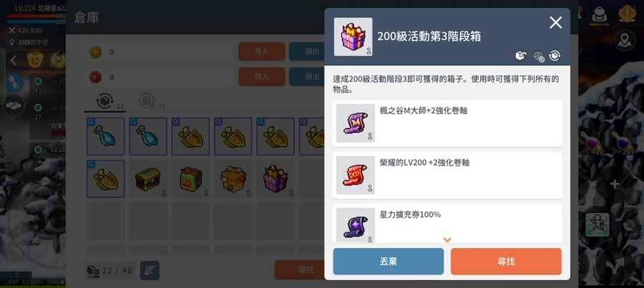Click the 丟棄 discard button
This screenshot has height=288, width=644.
[x=388, y=262]
